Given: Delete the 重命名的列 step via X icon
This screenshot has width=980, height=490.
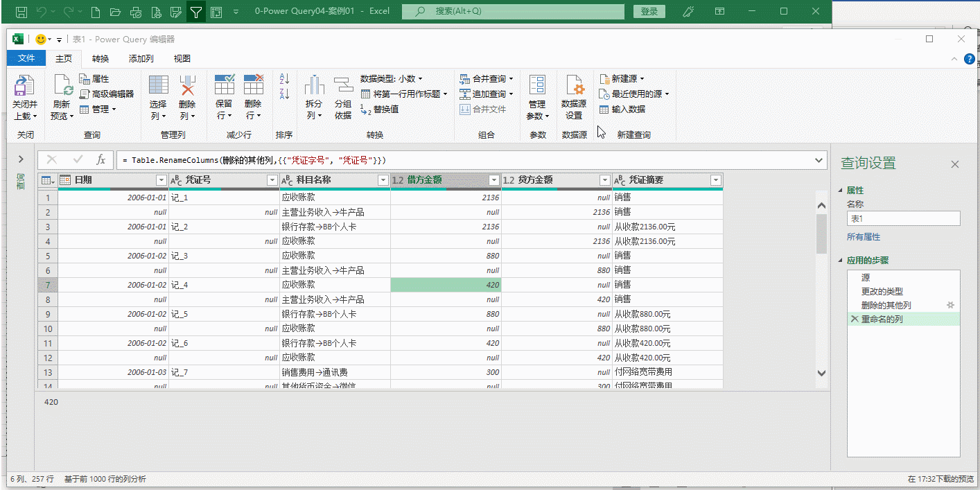Looking at the screenshot, I should pos(854,319).
